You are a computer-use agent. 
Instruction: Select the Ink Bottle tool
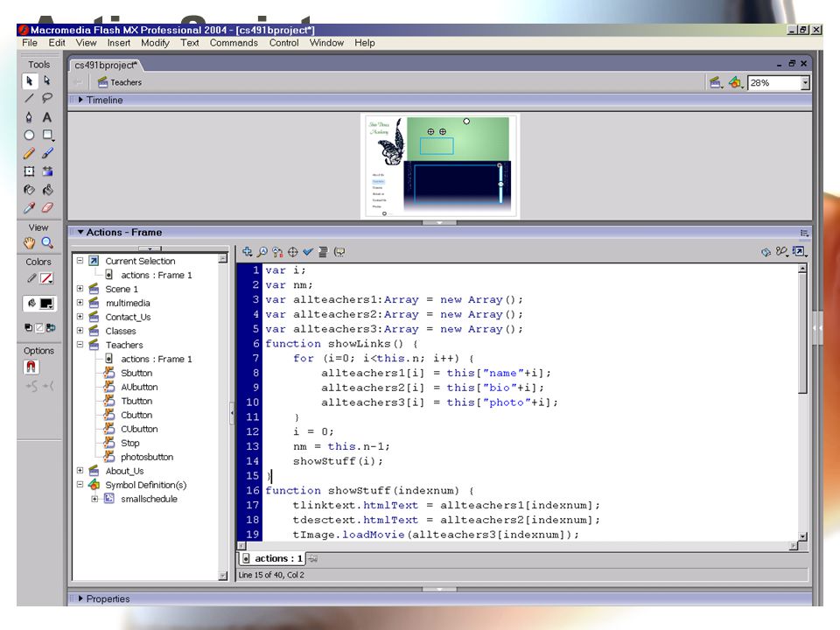pyautogui.click(x=30, y=190)
